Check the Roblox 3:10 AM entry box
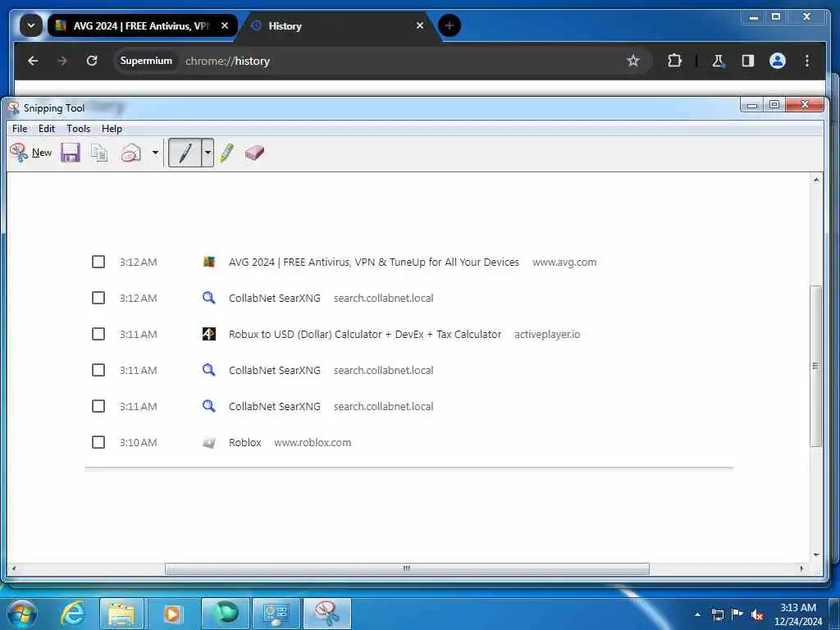840x630 pixels. pos(98,442)
